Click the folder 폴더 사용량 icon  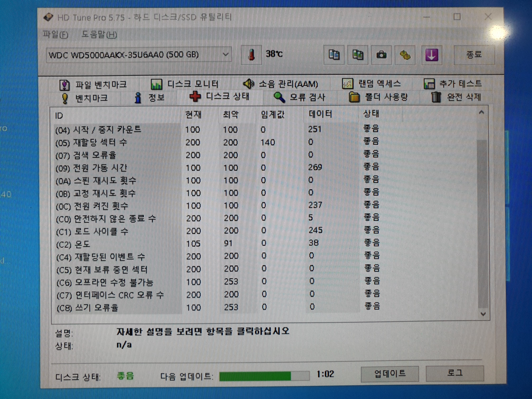[x=354, y=97]
